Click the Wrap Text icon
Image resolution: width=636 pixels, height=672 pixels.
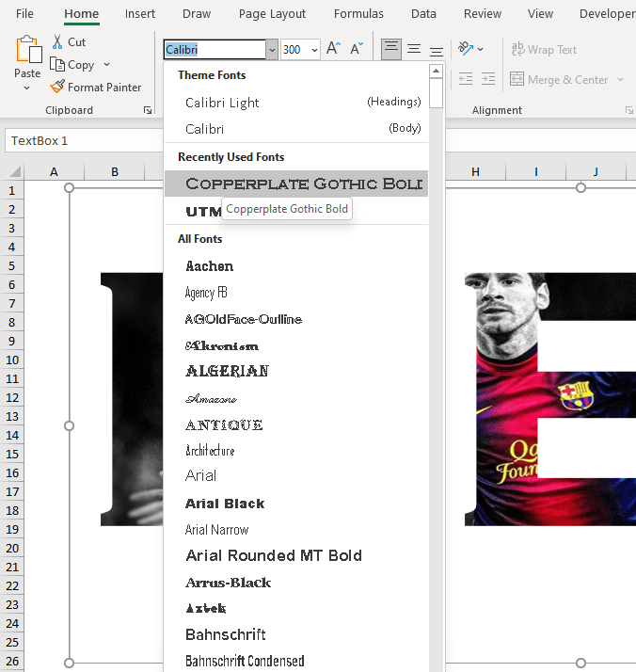click(x=517, y=49)
